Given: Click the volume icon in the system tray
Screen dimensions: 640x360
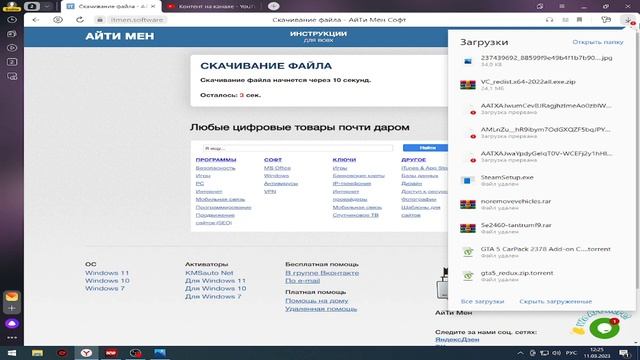Looking at the screenshot, I should 556,353.
